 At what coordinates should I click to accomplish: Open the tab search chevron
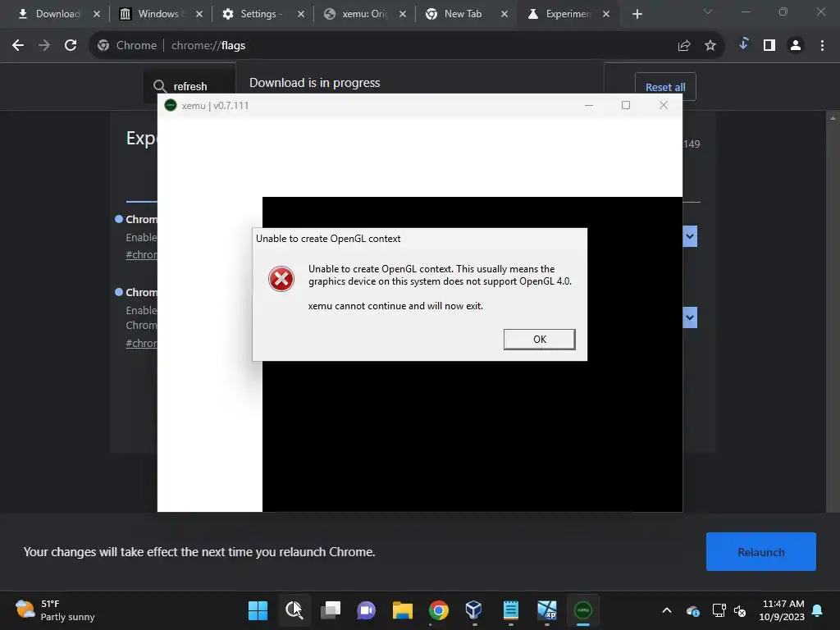click(708, 11)
